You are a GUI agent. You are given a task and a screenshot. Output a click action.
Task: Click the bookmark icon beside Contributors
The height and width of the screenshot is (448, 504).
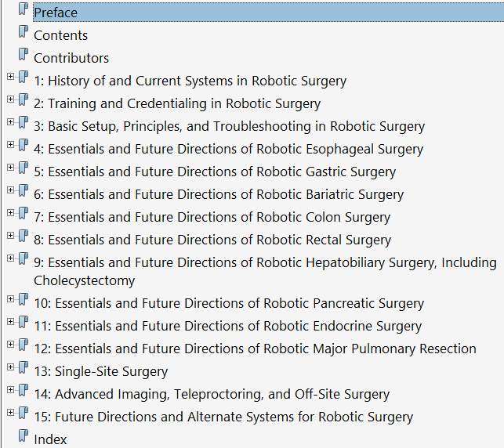pyautogui.click(x=23, y=56)
